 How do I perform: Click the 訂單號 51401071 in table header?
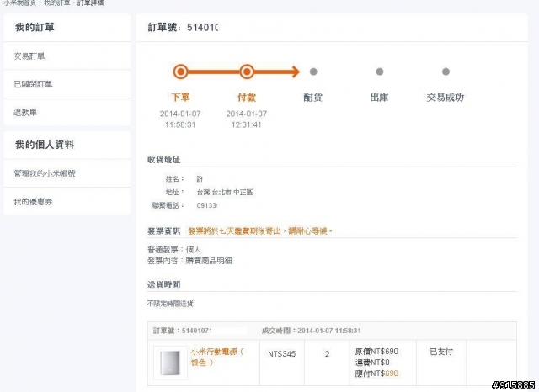pyautogui.click(x=183, y=331)
